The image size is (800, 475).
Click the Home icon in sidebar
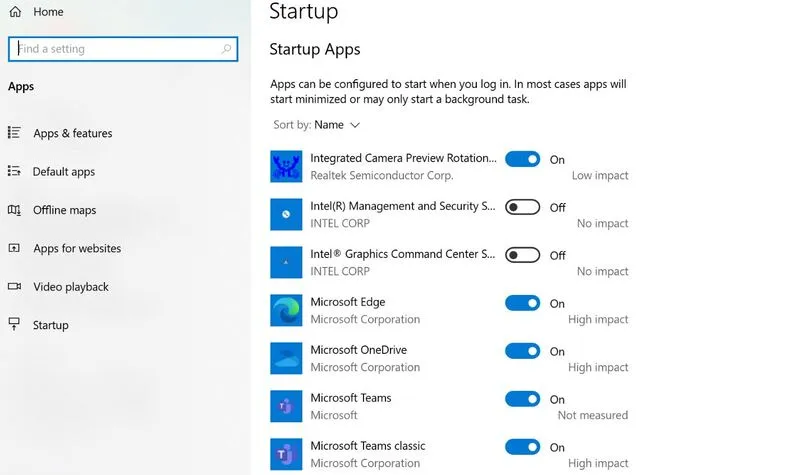click(15, 12)
